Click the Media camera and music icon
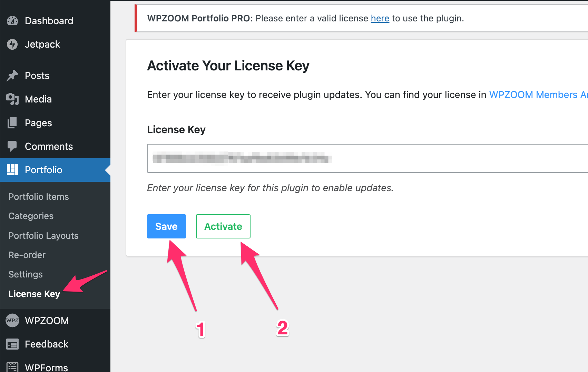 click(12, 99)
